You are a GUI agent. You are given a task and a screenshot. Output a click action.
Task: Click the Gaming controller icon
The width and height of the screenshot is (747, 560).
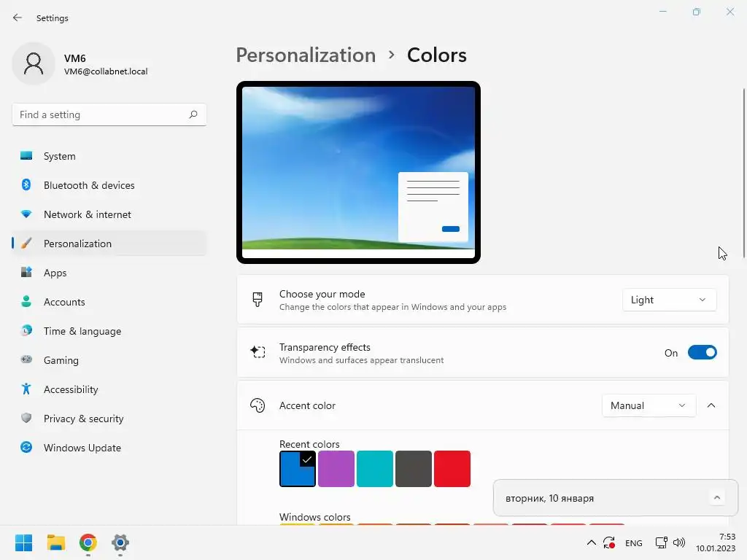point(26,359)
